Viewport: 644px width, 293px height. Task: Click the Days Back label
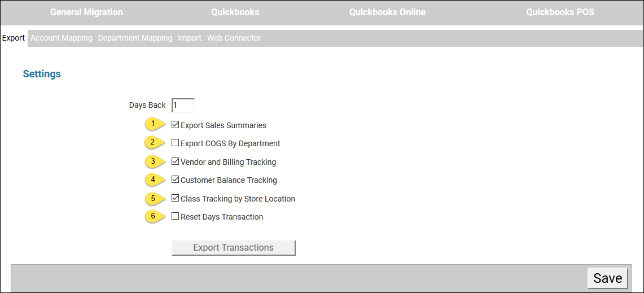click(x=147, y=105)
